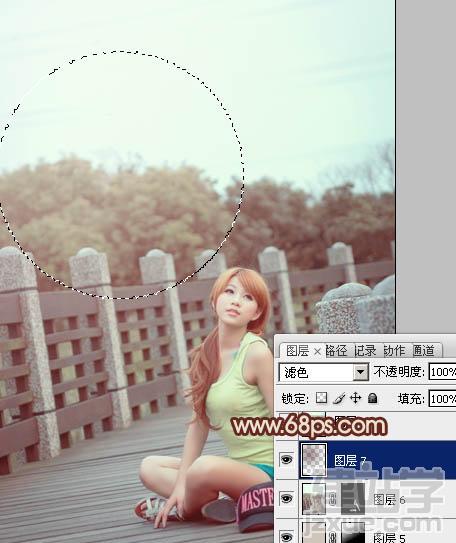Toggle lock image pixels brush icon
The width and height of the screenshot is (456, 543).
click(x=339, y=398)
